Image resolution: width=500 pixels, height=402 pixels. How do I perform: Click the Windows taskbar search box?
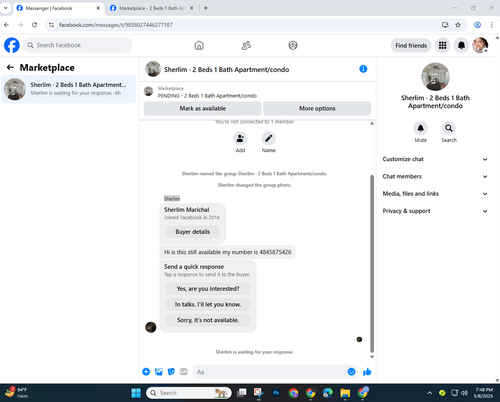pyautogui.click(x=189, y=393)
